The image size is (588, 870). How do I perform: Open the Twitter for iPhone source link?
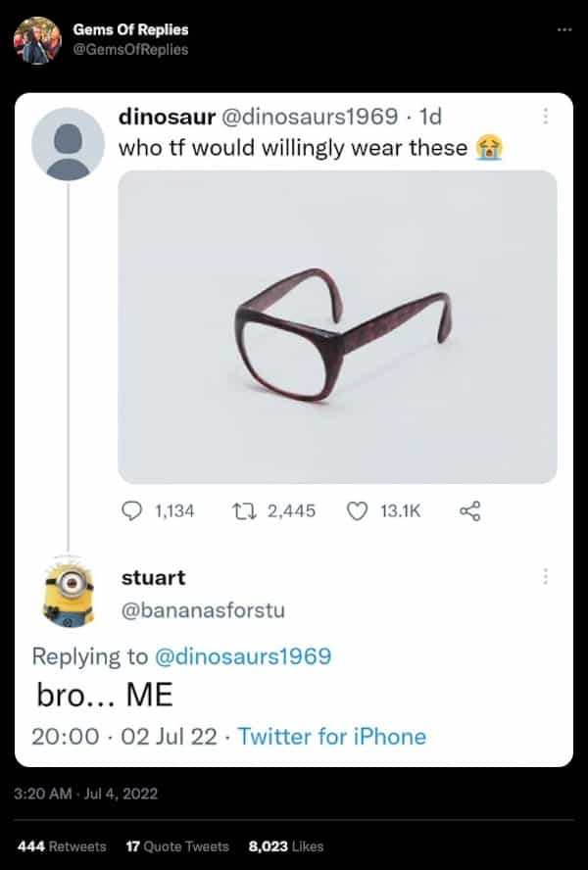coord(332,736)
